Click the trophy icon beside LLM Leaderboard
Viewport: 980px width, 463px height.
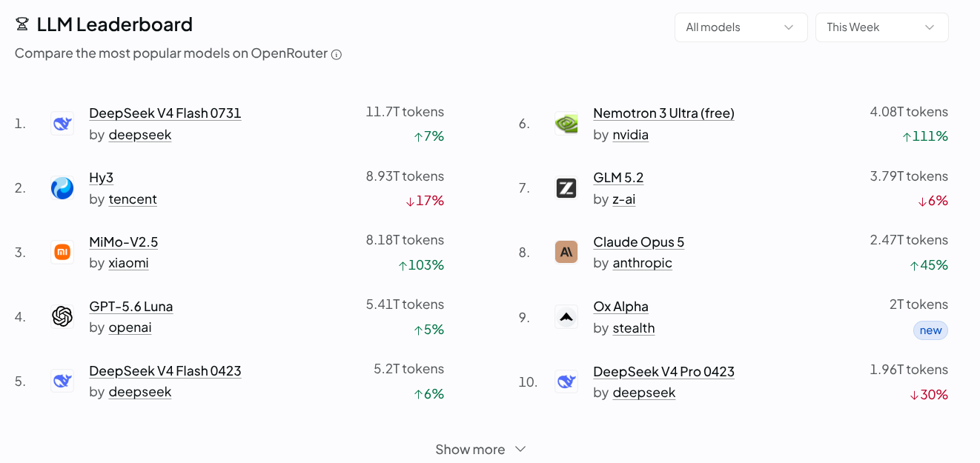click(x=22, y=24)
